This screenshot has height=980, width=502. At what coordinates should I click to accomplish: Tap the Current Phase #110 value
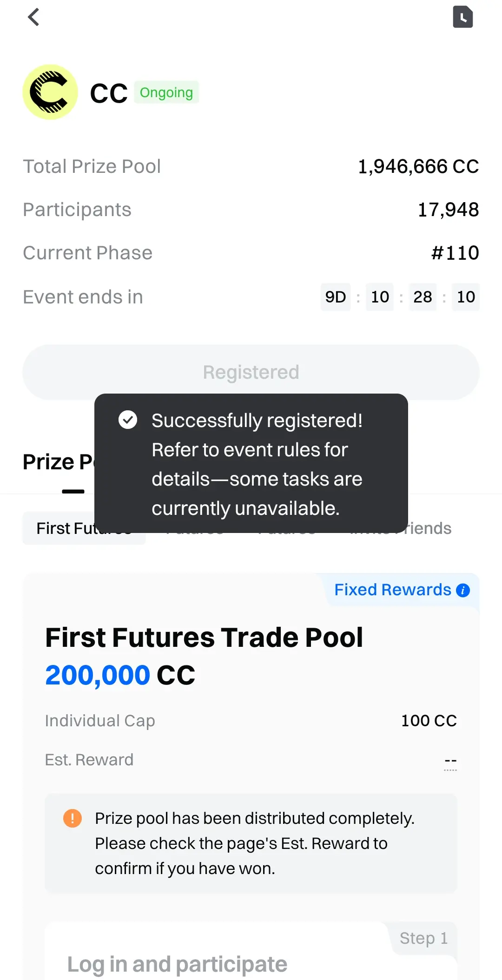(x=455, y=253)
